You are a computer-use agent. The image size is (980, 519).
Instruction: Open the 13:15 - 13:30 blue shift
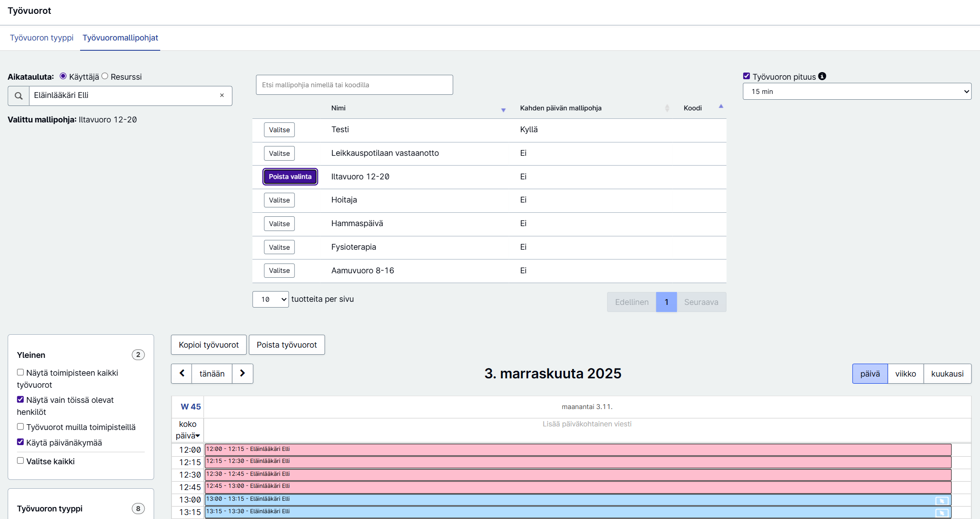pyautogui.click(x=578, y=512)
